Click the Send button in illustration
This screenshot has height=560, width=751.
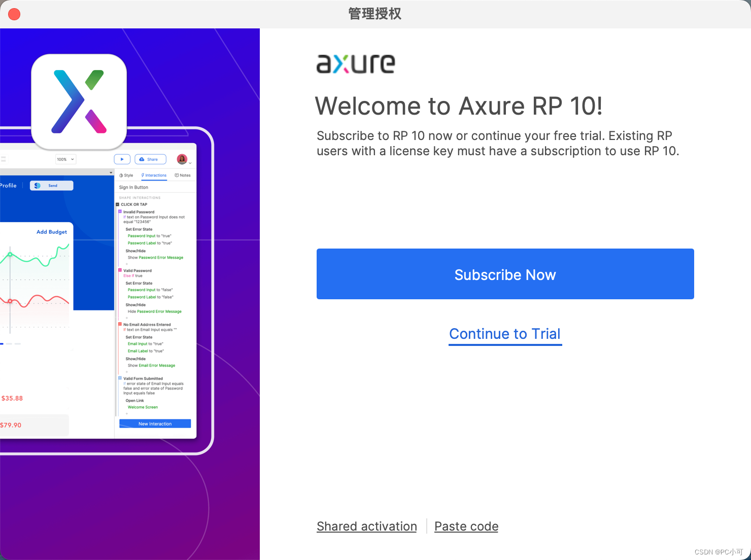tap(52, 186)
